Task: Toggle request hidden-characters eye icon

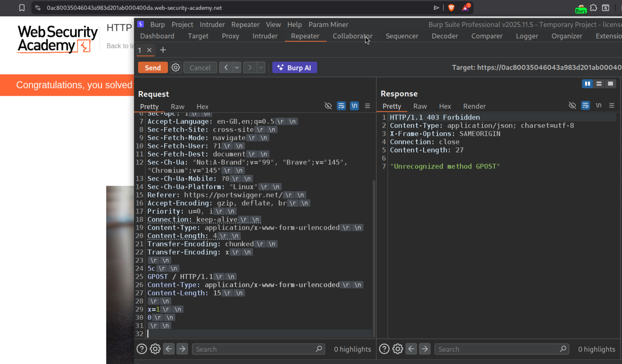Action: [328, 106]
